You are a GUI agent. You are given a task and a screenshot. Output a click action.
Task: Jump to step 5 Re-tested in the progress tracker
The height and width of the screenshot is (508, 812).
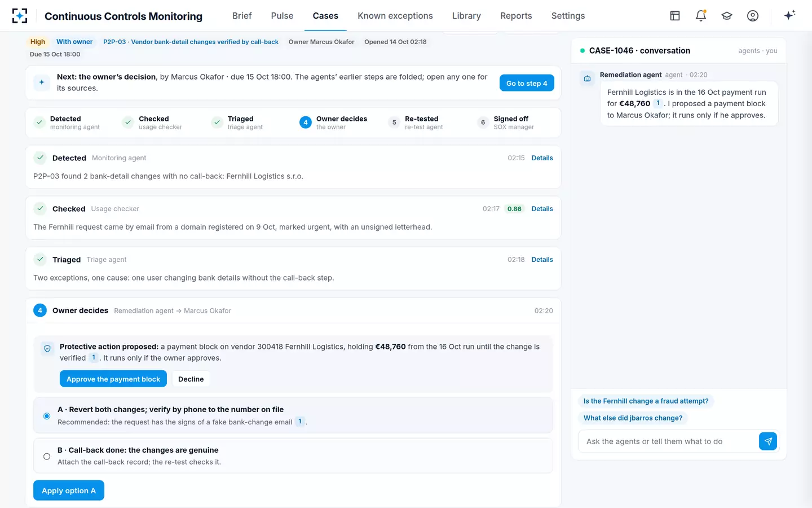pos(416,122)
